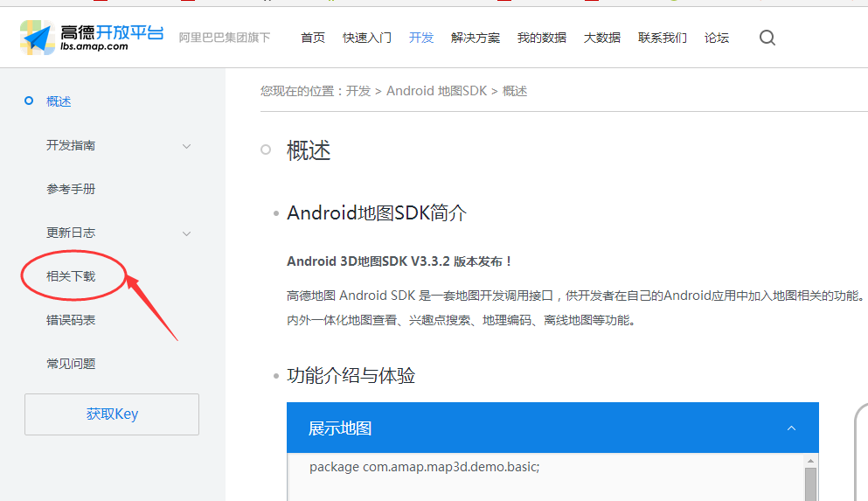Viewport: 868px width, 501px height.
Task: Open 参考手册 sidebar item
Action: tap(71, 189)
